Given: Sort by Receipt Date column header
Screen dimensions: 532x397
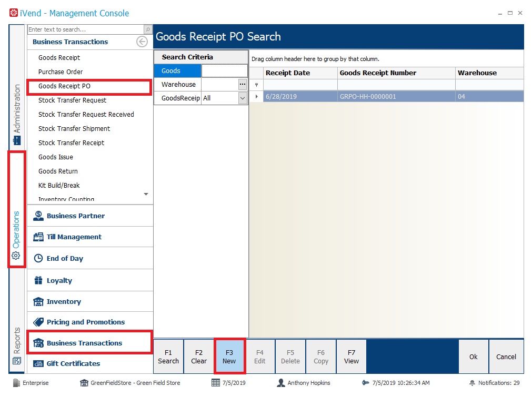Looking at the screenshot, I should tap(300, 73).
